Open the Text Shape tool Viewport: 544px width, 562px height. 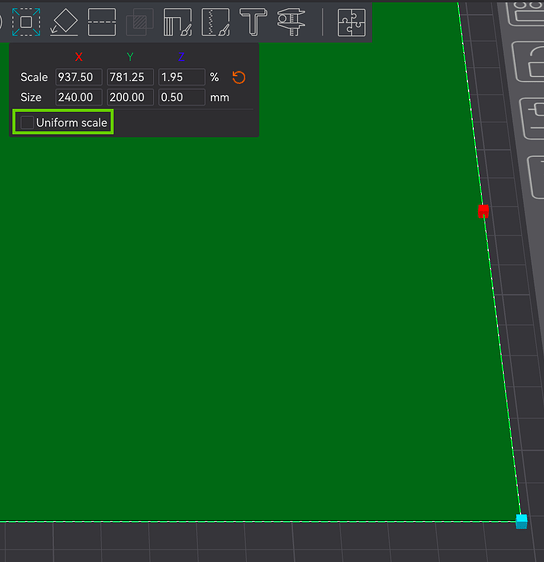click(x=253, y=22)
